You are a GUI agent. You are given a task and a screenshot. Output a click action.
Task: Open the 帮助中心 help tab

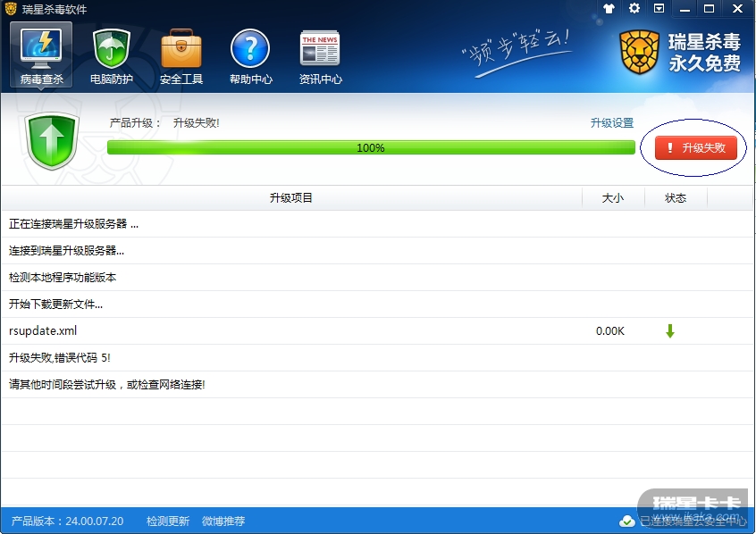coord(251,57)
